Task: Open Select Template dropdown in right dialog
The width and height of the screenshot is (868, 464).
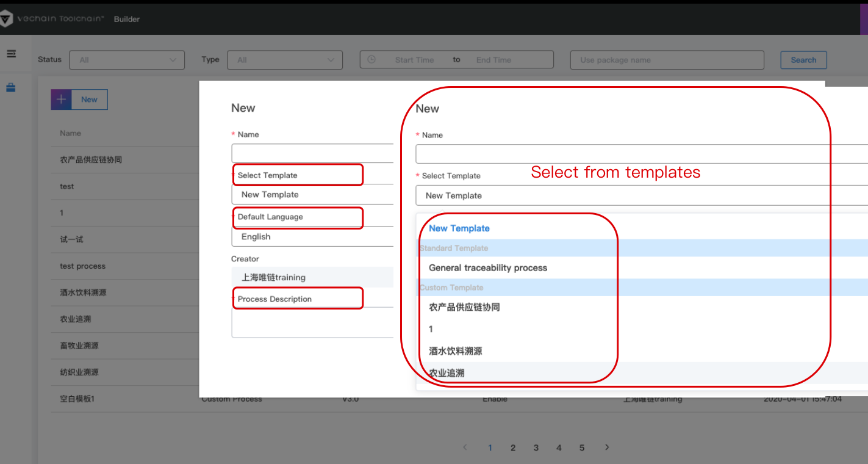Action: pyautogui.click(x=642, y=195)
